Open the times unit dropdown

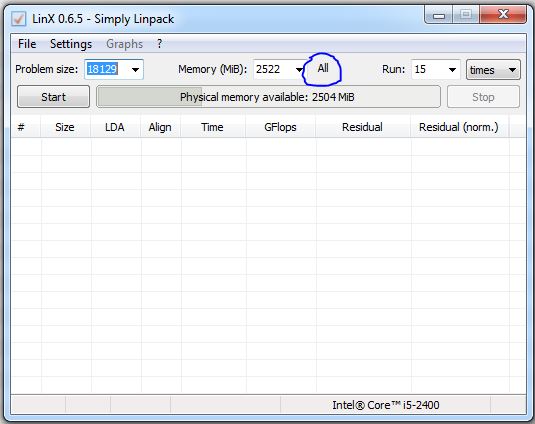click(x=493, y=70)
